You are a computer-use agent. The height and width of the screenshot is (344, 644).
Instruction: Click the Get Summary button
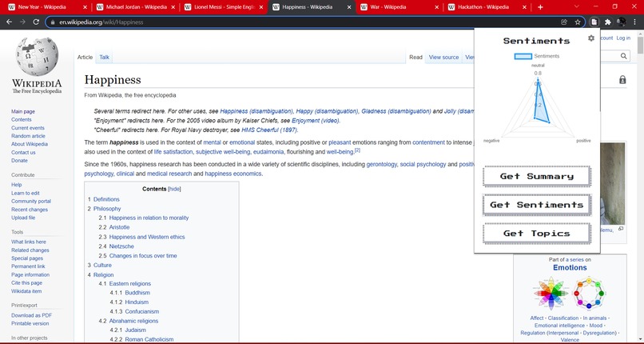click(537, 176)
